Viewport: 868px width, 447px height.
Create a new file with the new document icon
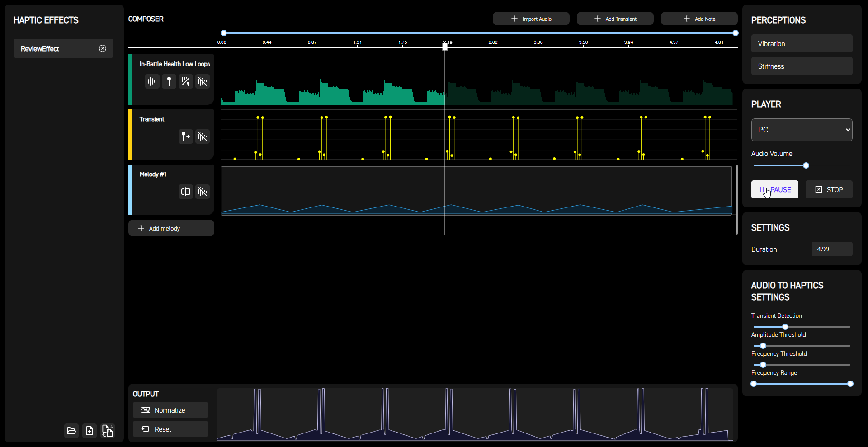point(90,431)
